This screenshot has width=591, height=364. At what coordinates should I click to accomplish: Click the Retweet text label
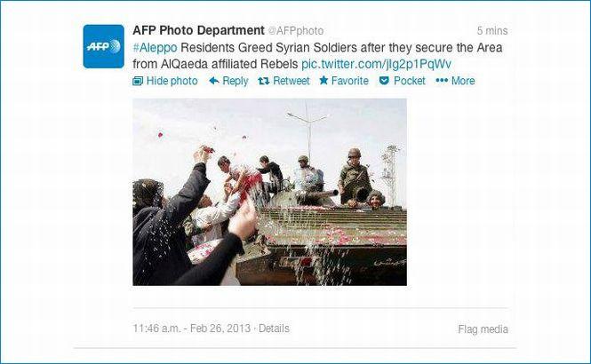coord(291,81)
